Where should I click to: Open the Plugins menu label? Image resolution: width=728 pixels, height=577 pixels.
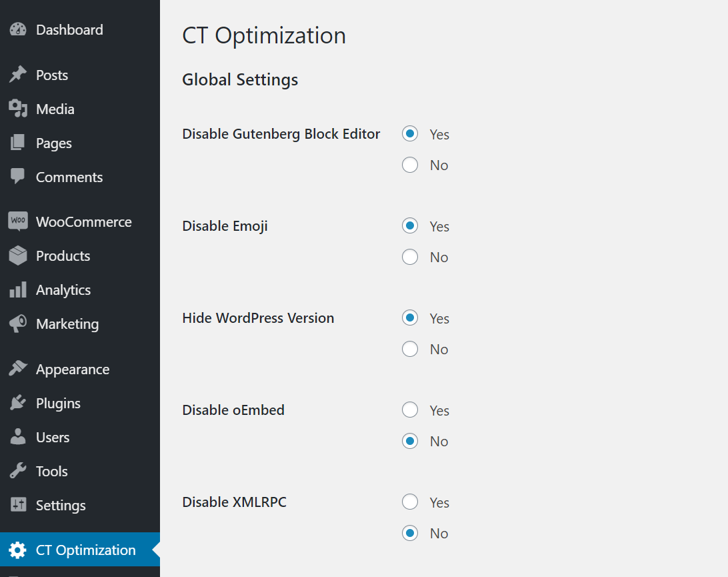pyautogui.click(x=58, y=404)
